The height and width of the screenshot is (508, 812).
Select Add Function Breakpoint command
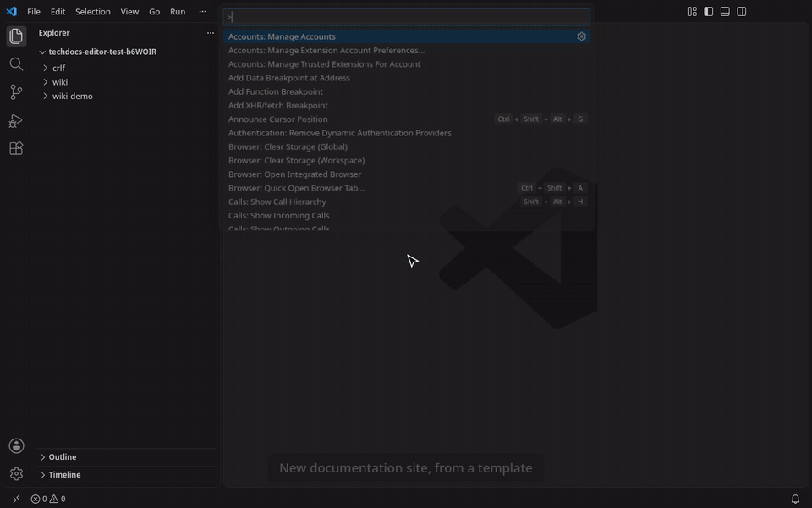[407, 91]
